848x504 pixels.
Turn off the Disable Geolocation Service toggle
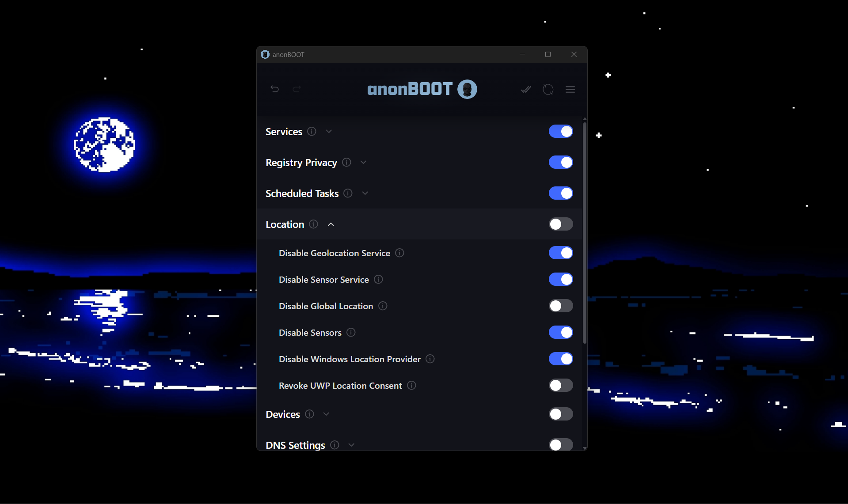pos(560,253)
